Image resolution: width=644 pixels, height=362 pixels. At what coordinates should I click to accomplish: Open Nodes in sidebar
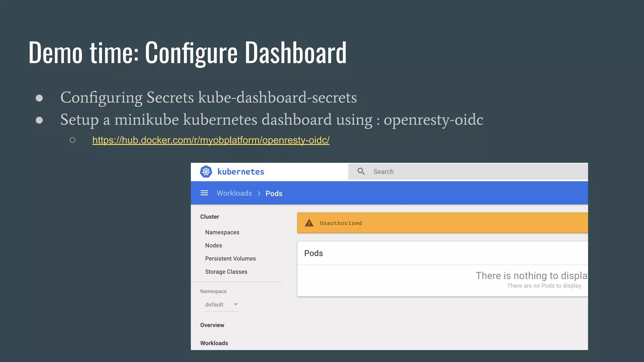214,245
